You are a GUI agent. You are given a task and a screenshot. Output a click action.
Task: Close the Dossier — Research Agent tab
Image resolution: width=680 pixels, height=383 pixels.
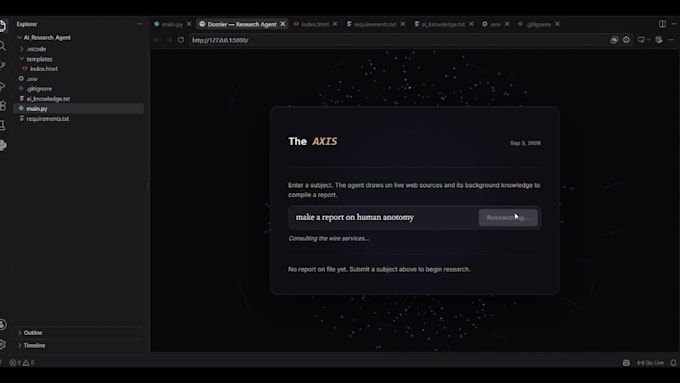coord(283,24)
